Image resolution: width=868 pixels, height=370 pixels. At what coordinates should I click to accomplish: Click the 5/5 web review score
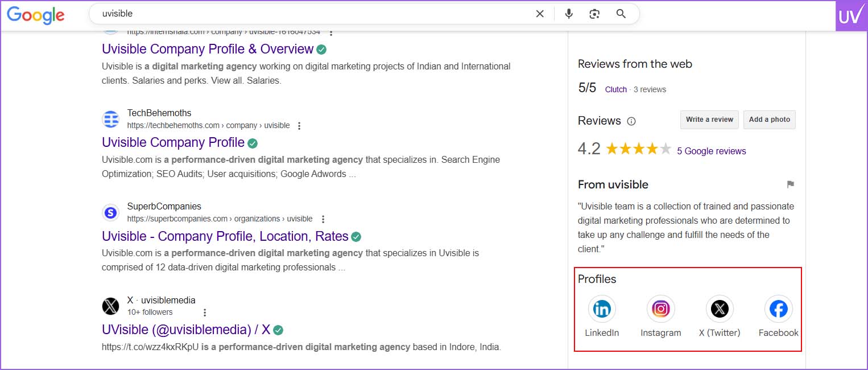coord(587,88)
